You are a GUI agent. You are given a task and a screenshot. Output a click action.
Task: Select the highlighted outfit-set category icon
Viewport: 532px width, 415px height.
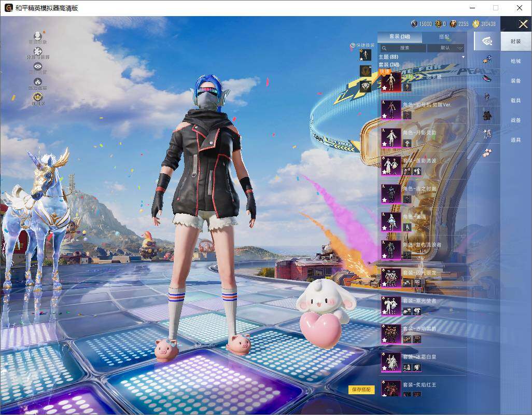[487, 41]
